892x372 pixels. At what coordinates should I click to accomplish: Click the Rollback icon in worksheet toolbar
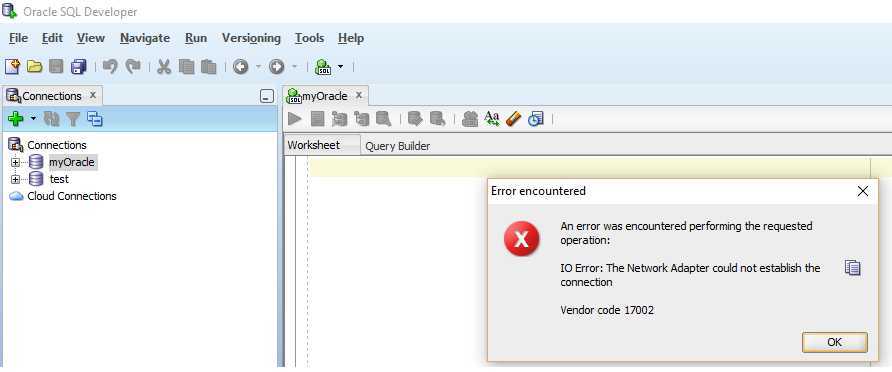tap(437, 118)
